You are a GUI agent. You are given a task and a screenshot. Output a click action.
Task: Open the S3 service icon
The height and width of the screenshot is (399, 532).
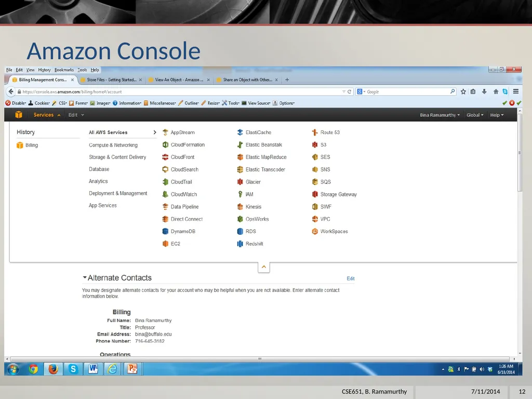[315, 145]
